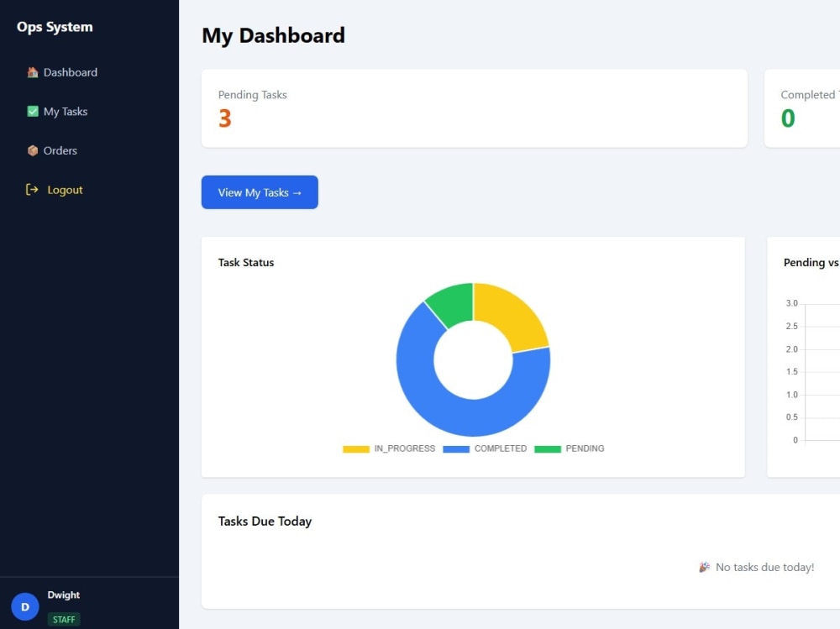Click the STAFF role badge
The image size is (840, 629).
pos(64,620)
